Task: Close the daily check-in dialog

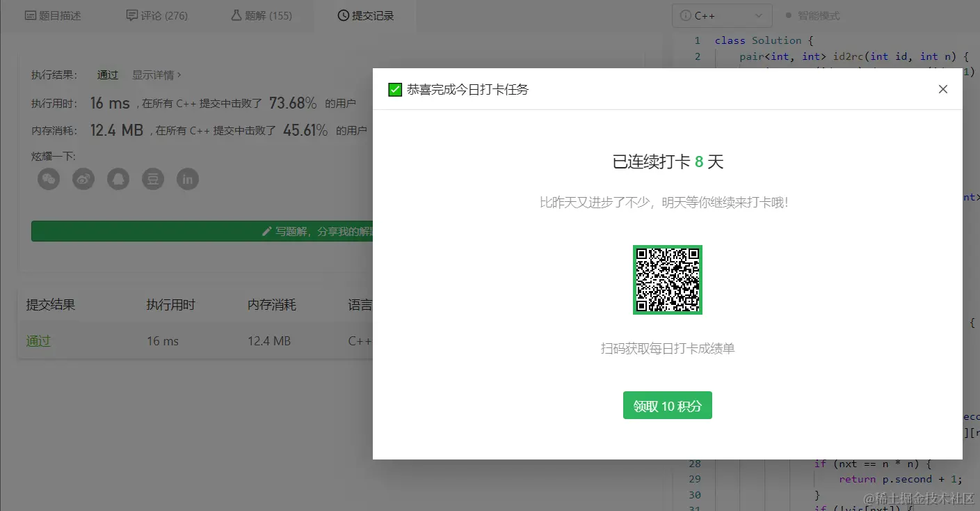Action: coord(943,89)
